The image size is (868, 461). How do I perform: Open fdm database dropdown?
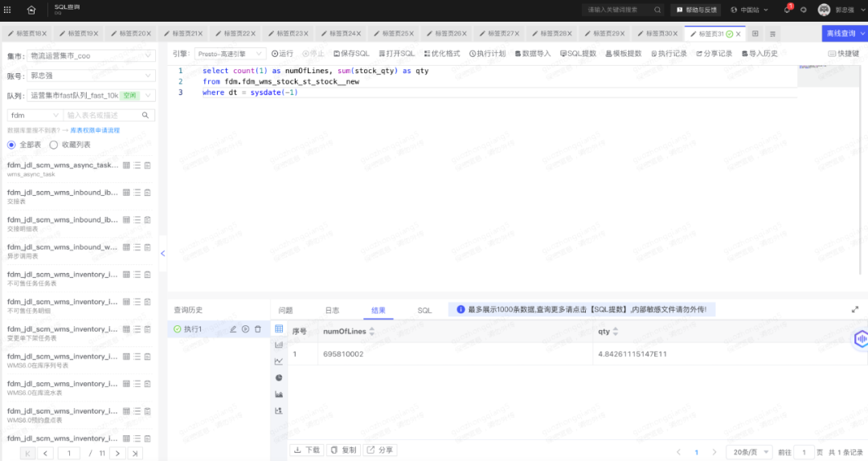pyautogui.click(x=35, y=115)
